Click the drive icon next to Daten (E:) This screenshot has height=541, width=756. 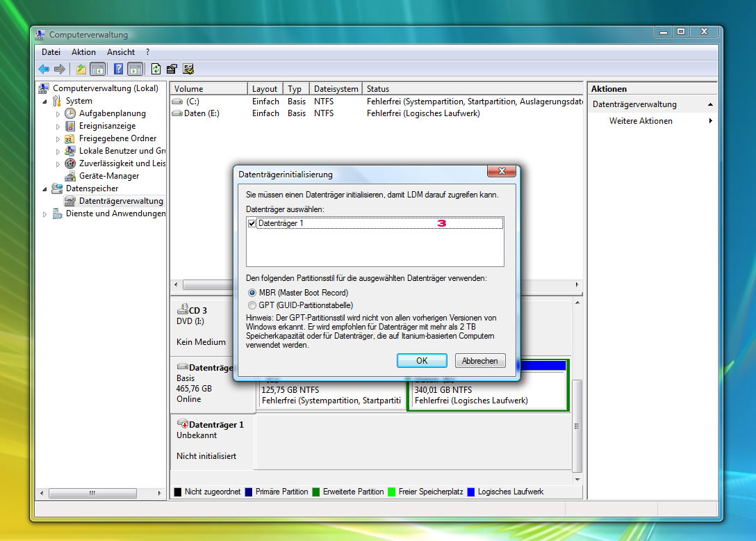(177, 113)
